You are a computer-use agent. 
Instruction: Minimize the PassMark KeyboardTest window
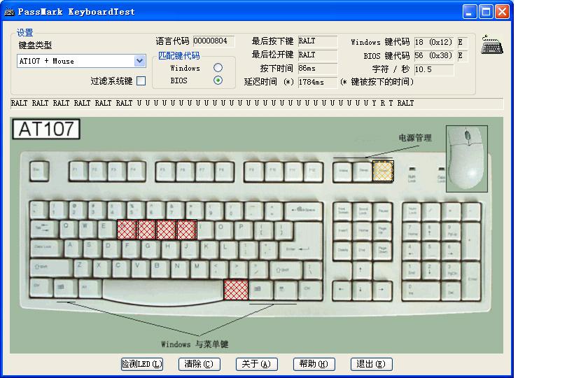pyautogui.click(x=469, y=12)
